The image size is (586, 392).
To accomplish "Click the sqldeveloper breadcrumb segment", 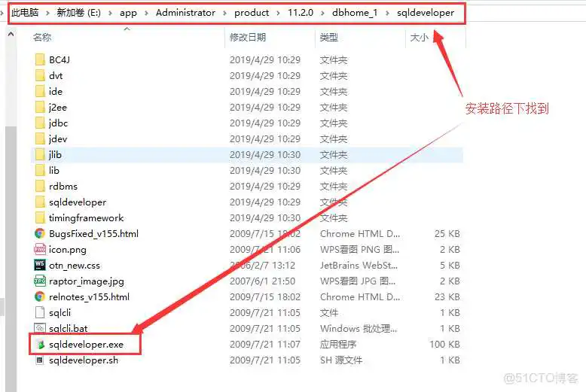I will (426, 13).
